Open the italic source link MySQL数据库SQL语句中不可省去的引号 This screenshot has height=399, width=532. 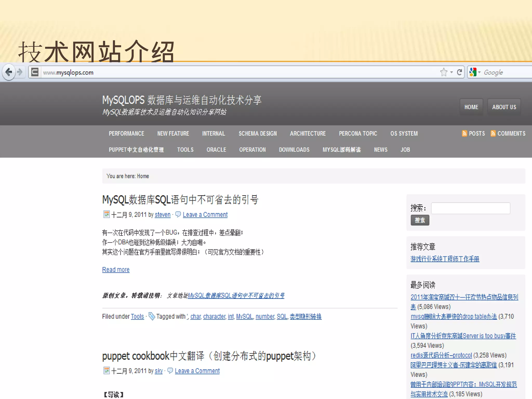(x=236, y=296)
